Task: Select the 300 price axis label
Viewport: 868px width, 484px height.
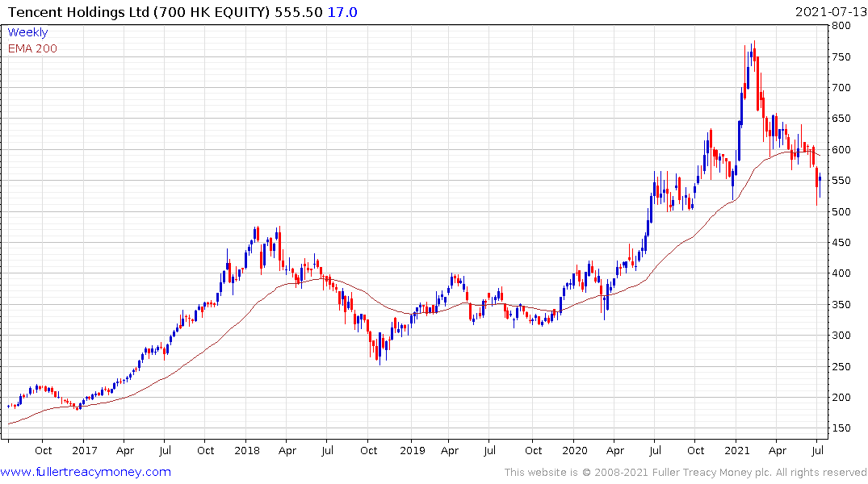Action: point(841,336)
